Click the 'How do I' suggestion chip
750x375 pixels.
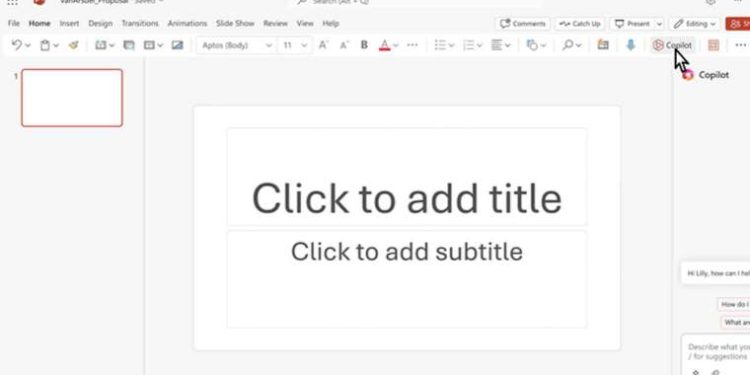tap(734, 304)
